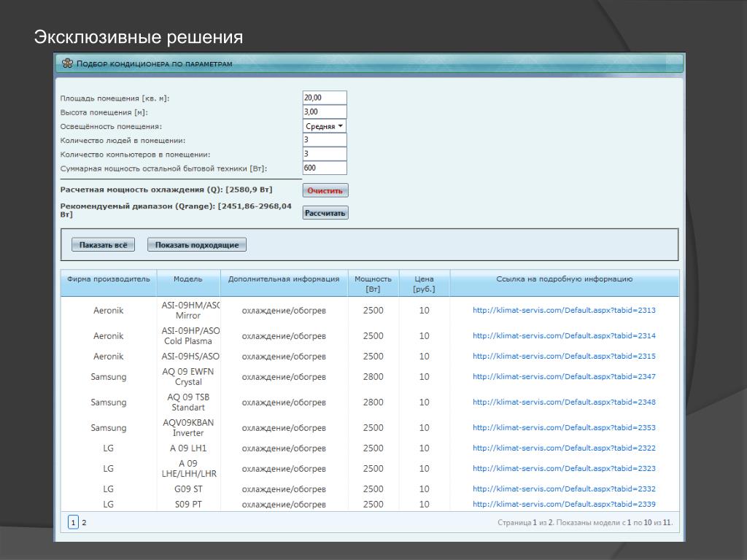Click the 'Эксклюзивные решения' slide heading
747x560 pixels.
point(139,37)
